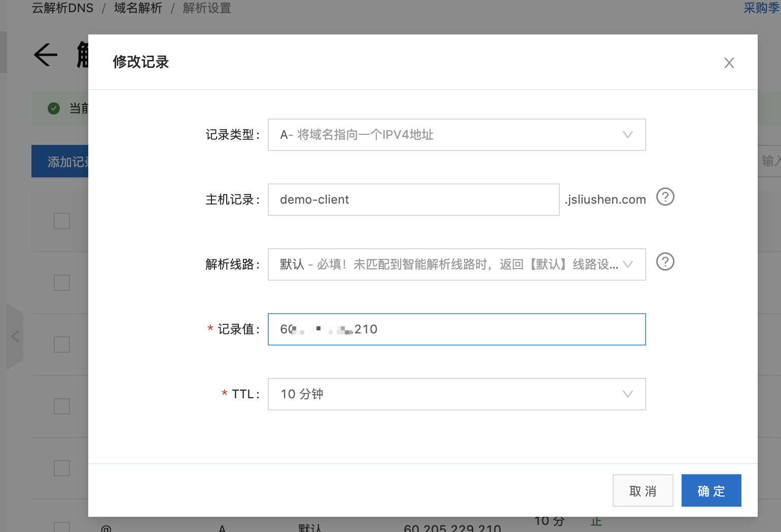Navigate to 域名解析 breadcrumb

[138, 8]
